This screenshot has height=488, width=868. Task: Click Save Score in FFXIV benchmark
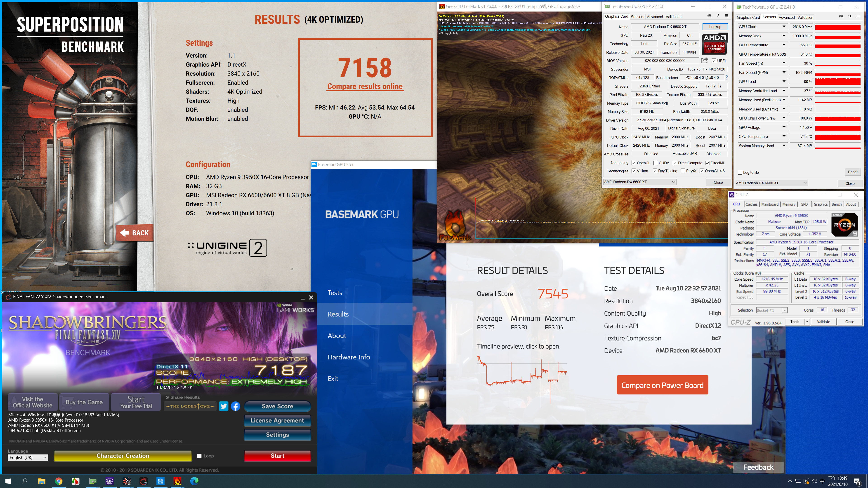click(x=277, y=406)
